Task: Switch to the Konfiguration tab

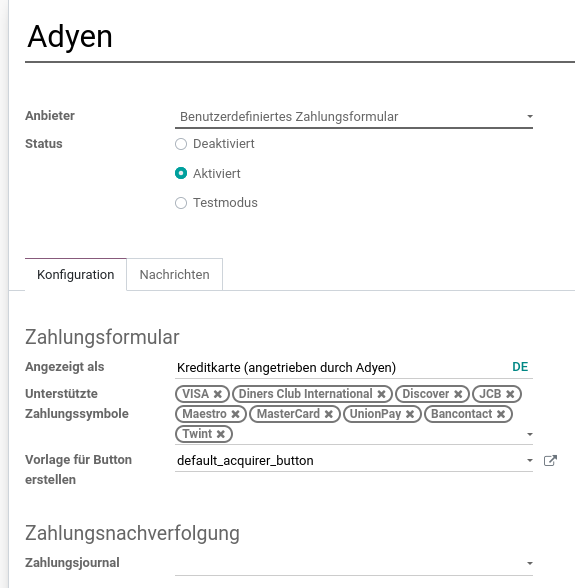Action: click(x=76, y=274)
